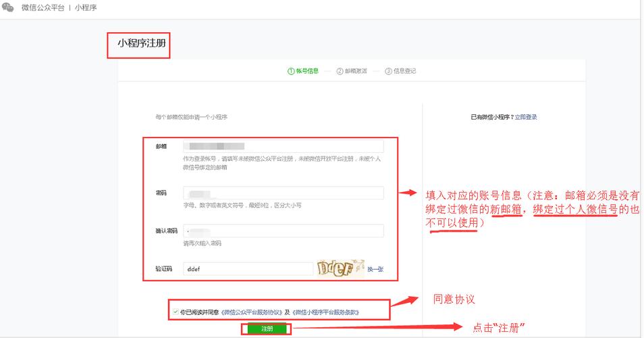Toggle the agreement checkbox
The height and width of the screenshot is (338, 644).
click(x=176, y=312)
